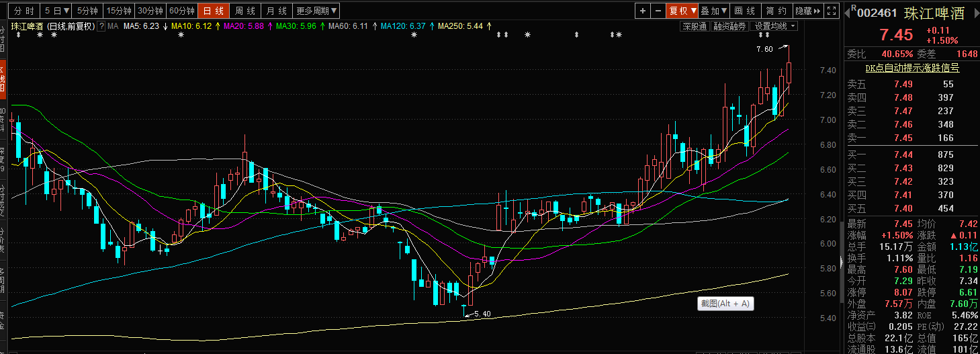Click the first star event marker on chart top
980x354 pixels.
pos(40,34)
